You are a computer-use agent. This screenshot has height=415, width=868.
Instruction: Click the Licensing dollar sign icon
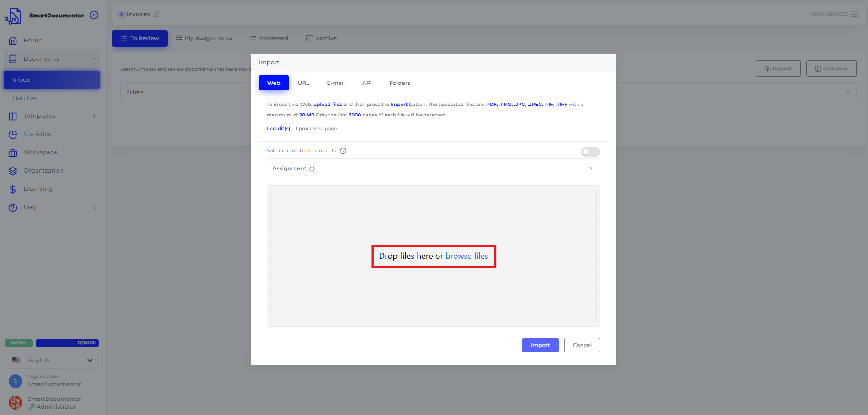[13, 189]
